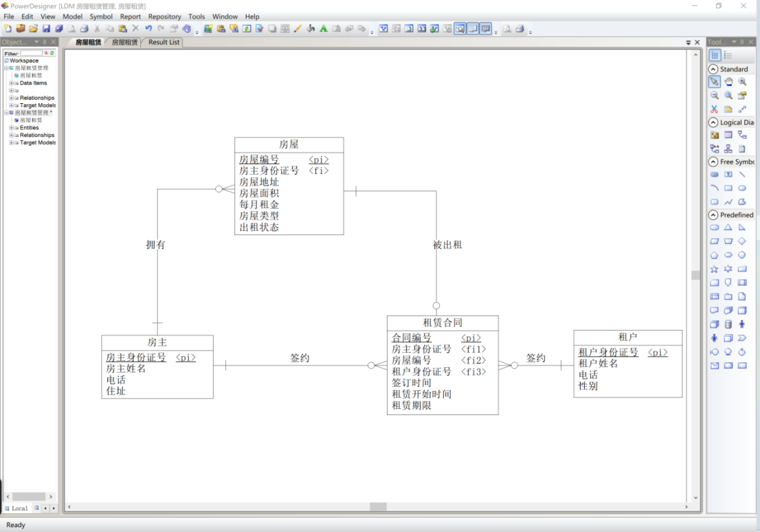Select the Grabber hand tool
Screen dimensions: 760x532
pos(728,82)
